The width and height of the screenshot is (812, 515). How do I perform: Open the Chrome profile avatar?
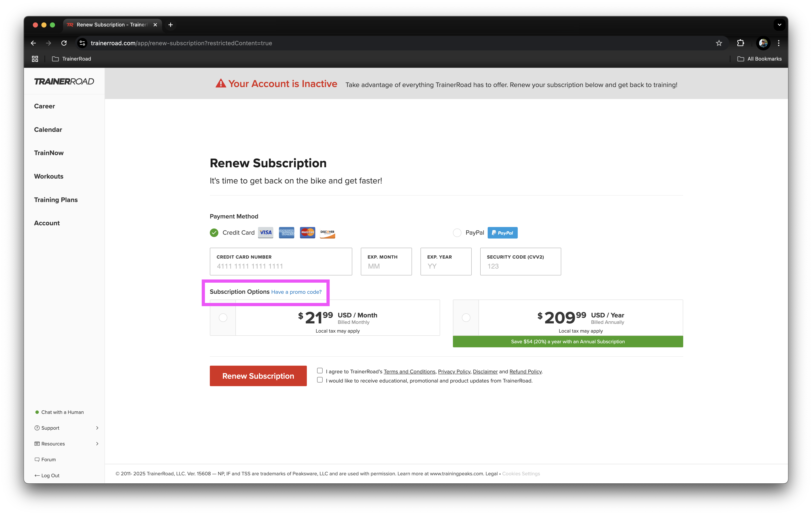(x=763, y=43)
